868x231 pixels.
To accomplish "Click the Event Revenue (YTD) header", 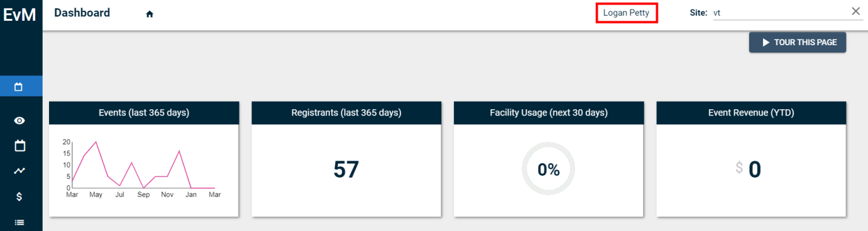I will tap(751, 113).
